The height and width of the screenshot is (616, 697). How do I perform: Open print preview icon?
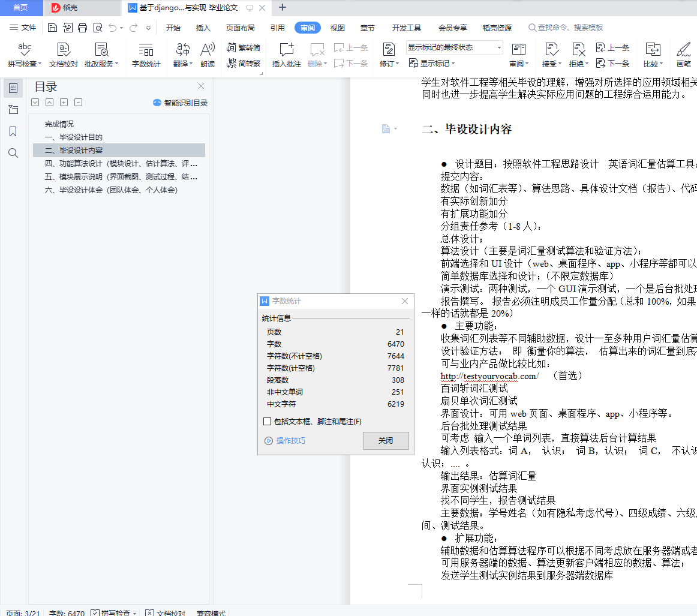97,28
